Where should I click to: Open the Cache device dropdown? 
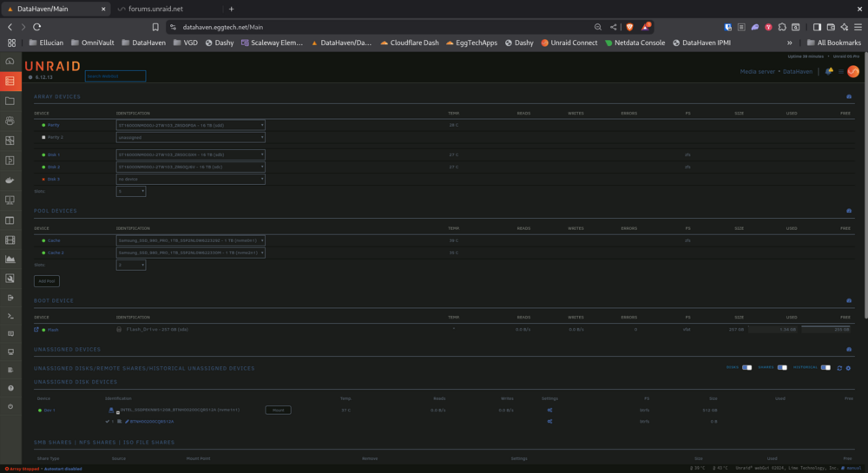tap(190, 240)
